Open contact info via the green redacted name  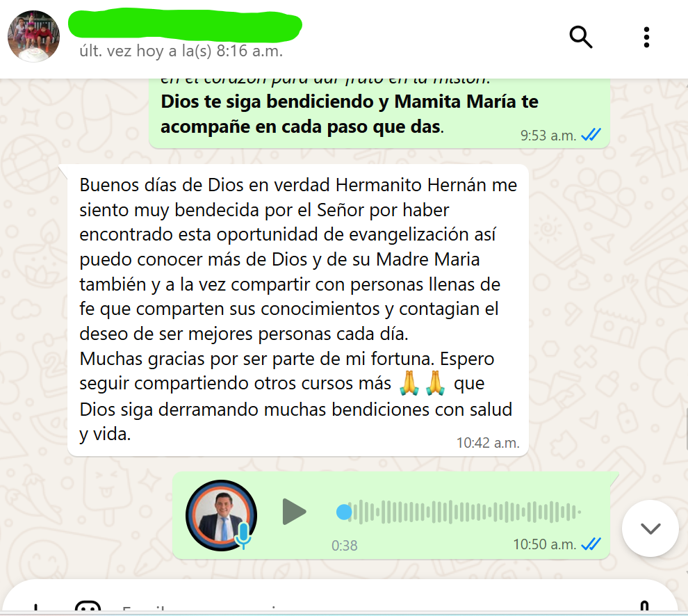pyautogui.click(x=185, y=24)
